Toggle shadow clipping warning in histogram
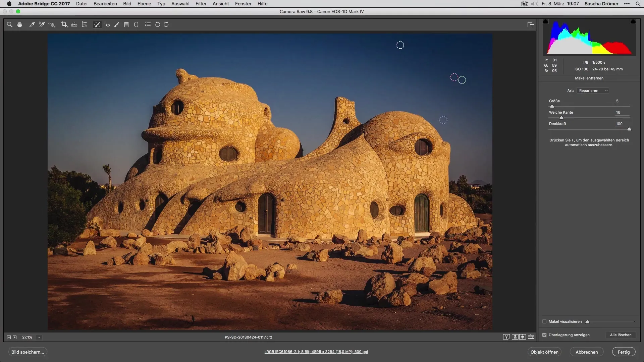The width and height of the screenshot is (644, 362). coord(546,22)
